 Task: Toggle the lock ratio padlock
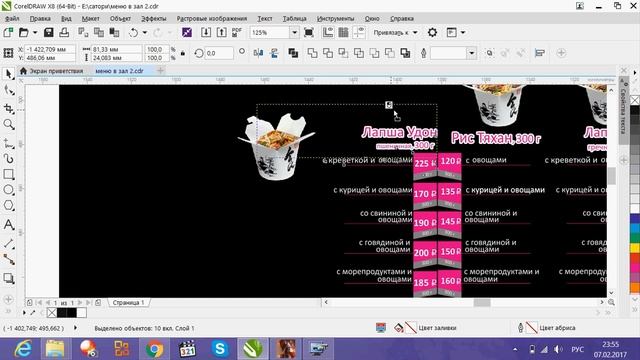(182, 53)
